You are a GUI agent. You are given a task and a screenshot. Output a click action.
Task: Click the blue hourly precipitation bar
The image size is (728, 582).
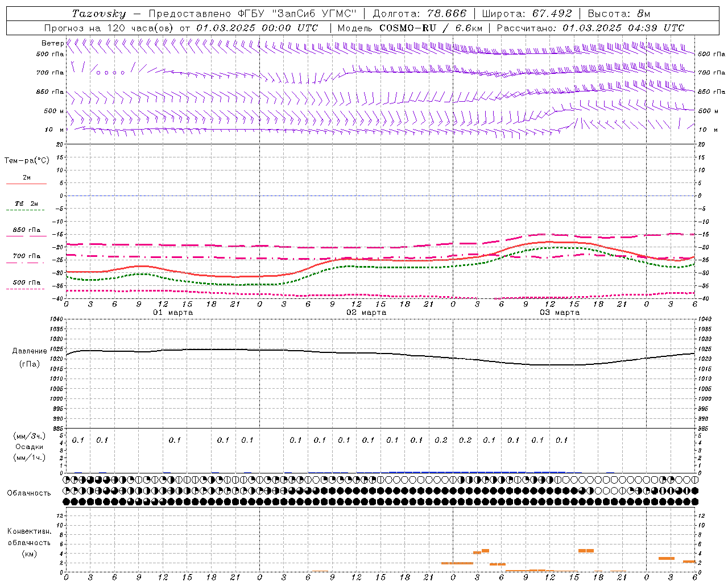tap(477, 472)
